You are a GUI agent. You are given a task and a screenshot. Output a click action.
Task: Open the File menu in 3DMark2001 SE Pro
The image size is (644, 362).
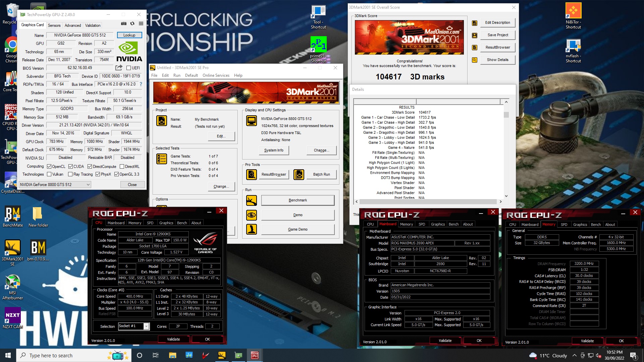coord(154,75)
